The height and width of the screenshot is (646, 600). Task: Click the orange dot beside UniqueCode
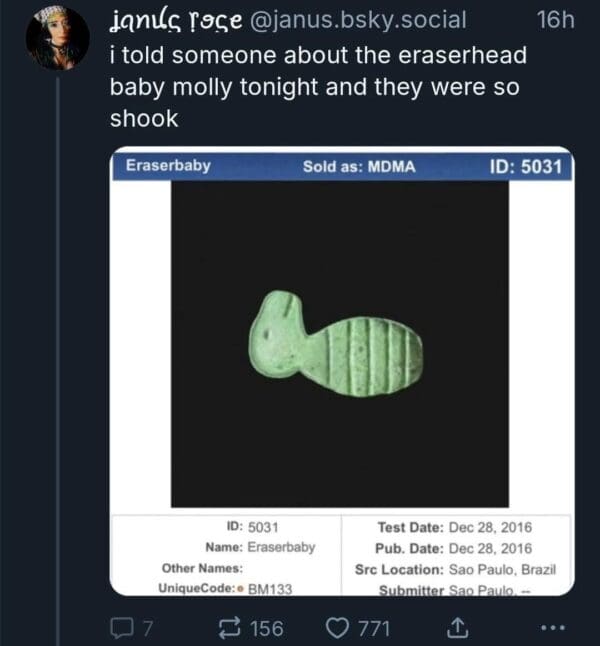click(x=238, y=589)
